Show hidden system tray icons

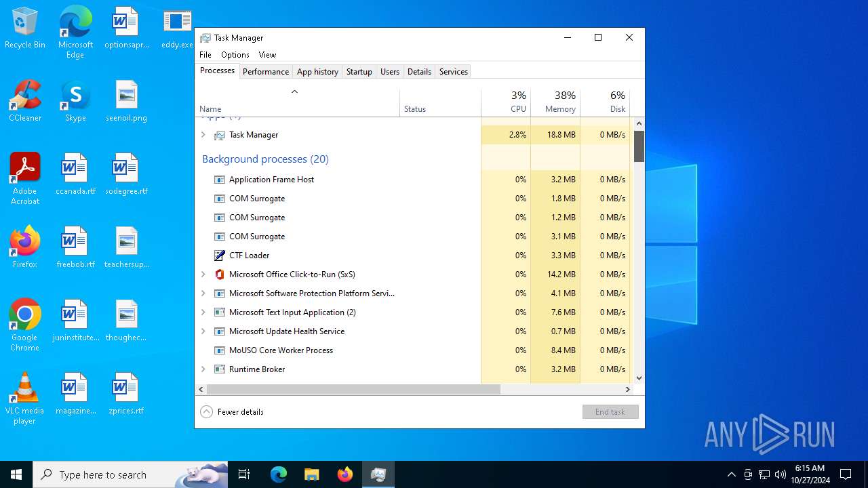731,474
